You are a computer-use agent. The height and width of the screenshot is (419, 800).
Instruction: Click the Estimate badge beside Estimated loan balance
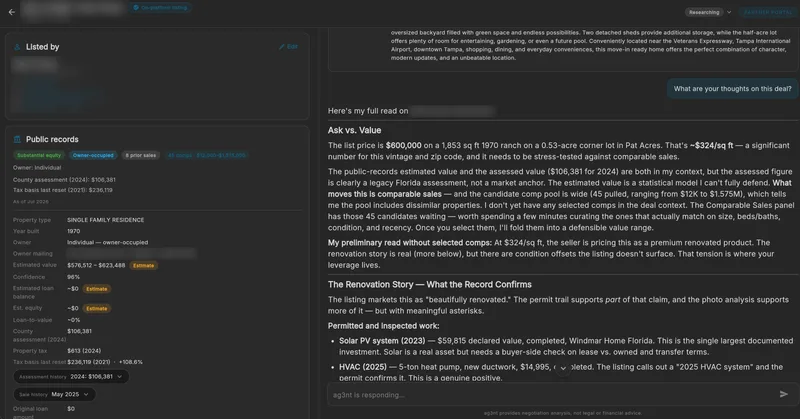tap(96, 289)
